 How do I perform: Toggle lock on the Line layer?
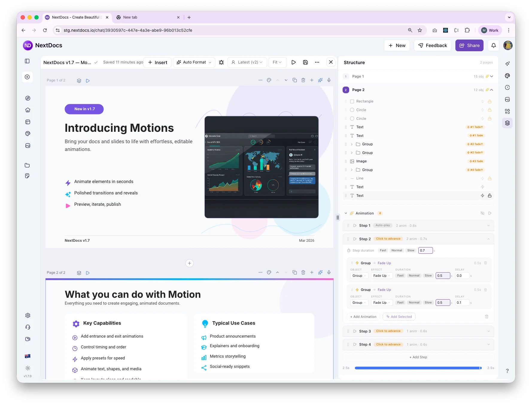pyautogui.click(x=490, y=179)
